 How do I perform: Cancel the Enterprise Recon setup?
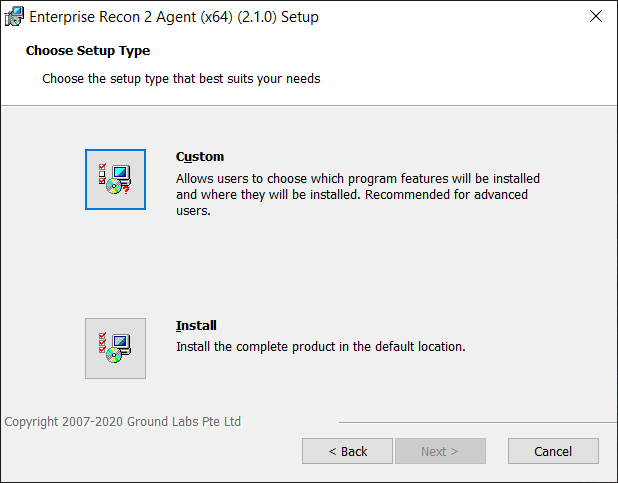(553, 451)
